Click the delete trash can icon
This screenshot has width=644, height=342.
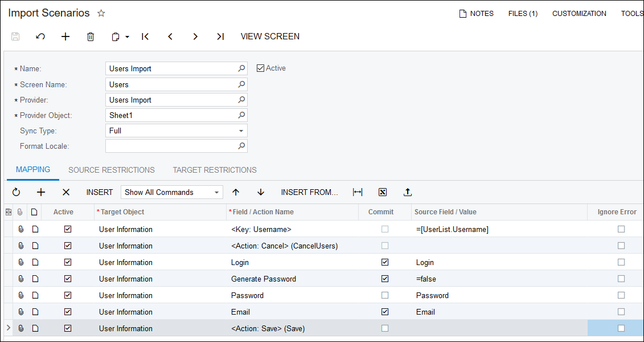(x=91, y=36)
